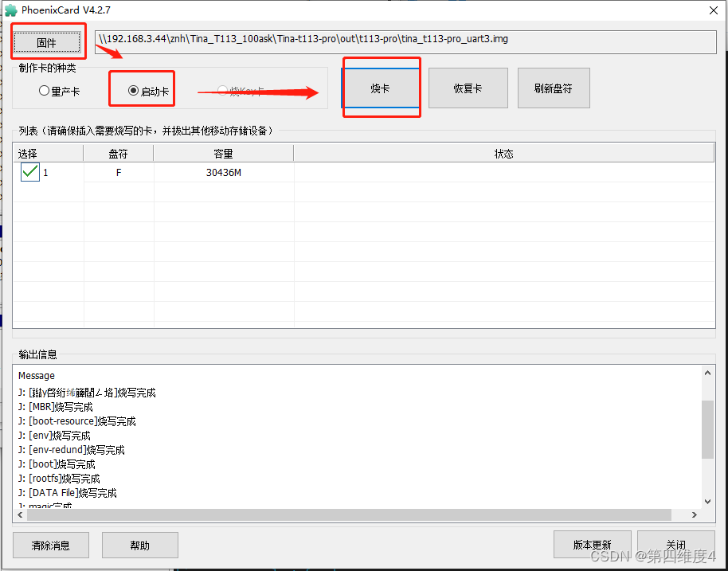Click the 盘符 column header
The image size is (728, 571).
(x=119, y=154)
